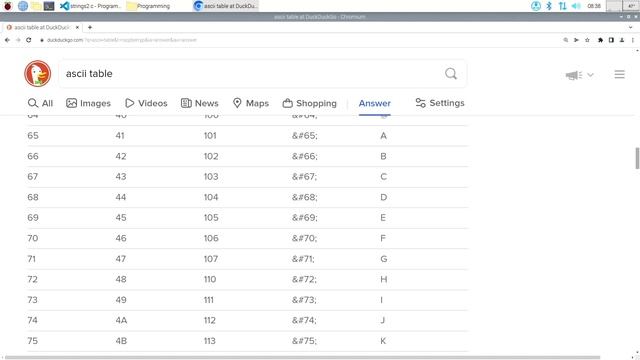Click the character K cell

[383, 341]
